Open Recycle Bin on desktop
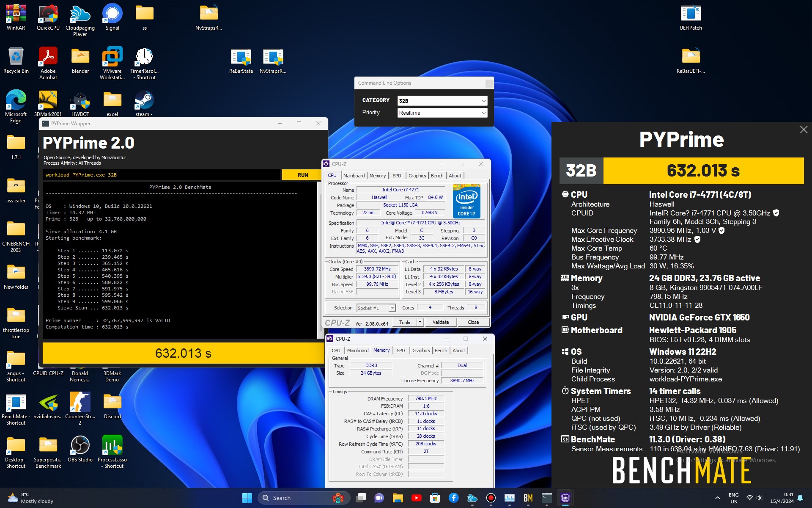The image size is (812, 508). tap(16, 61)
